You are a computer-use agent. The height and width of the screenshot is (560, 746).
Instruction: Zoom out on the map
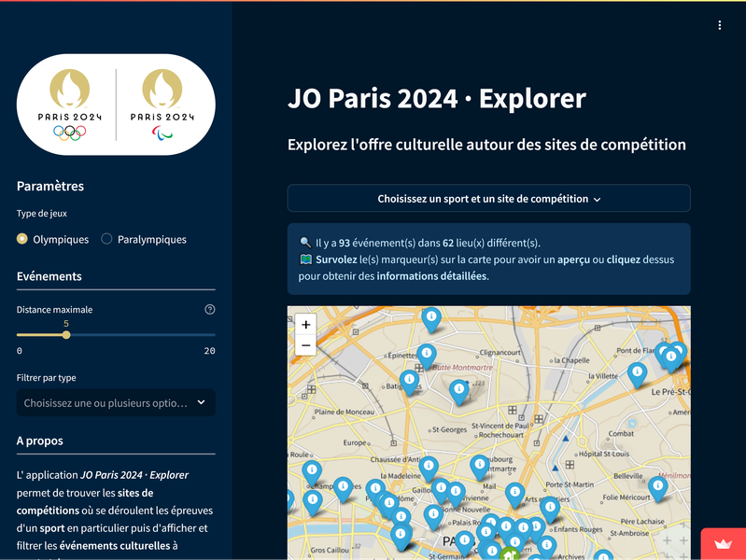pos(306,345)
